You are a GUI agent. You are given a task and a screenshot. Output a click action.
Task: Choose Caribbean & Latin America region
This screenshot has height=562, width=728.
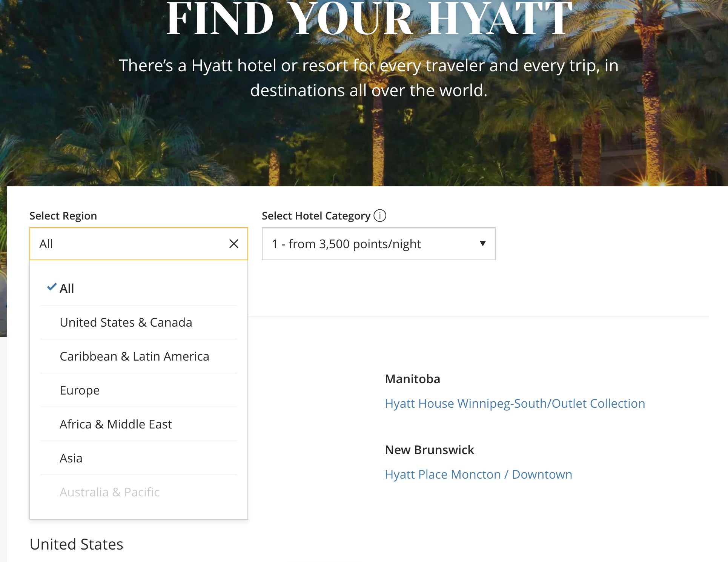[139, 356]
